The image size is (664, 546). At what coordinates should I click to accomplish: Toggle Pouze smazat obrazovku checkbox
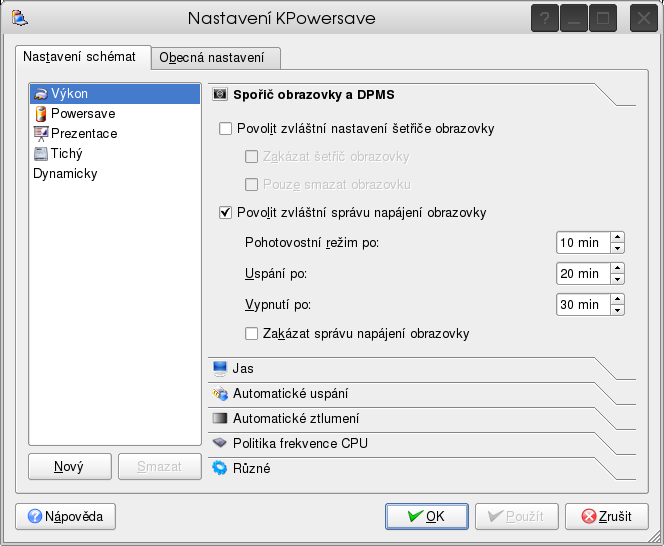pos(252,185)
